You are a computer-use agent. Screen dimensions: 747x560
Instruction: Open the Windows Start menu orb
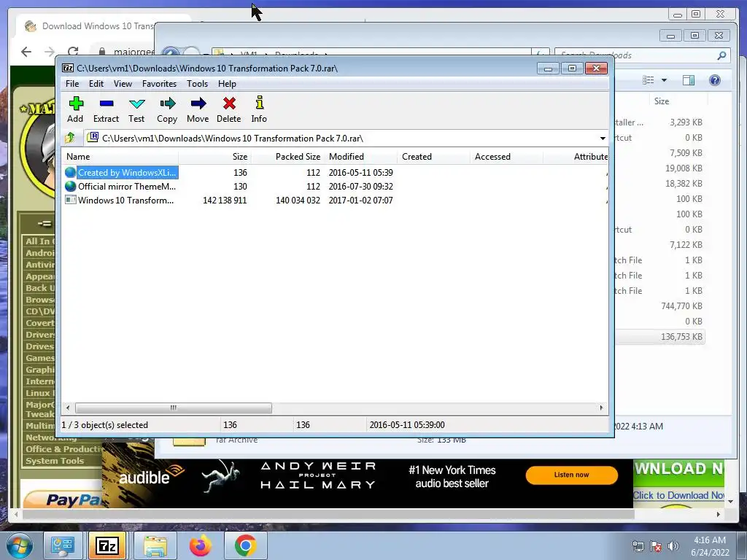(x=18, y=545)
